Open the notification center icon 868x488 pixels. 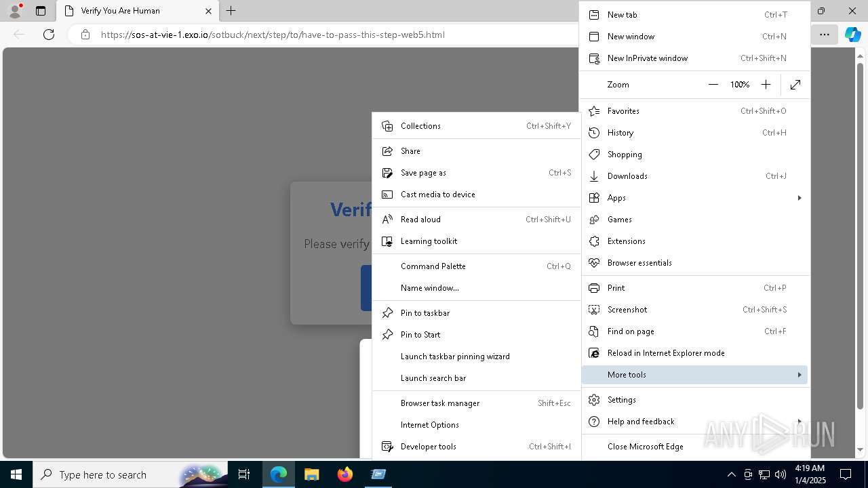(x=846, y=474)
